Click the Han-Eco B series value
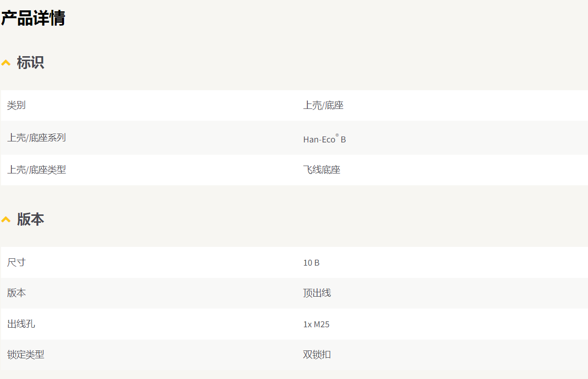Image resolution: width=588 pixels, height=379 pixels. [x=325, y=139]
